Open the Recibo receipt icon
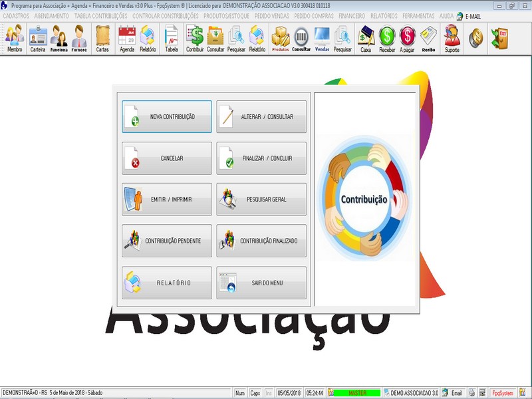 click(428, 39)
